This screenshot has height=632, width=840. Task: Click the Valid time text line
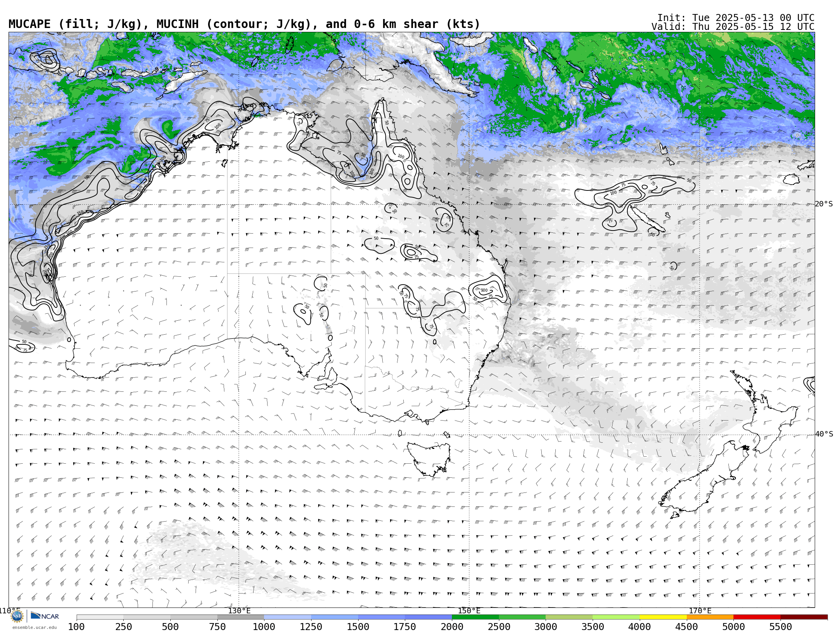[x=733, y=27]
